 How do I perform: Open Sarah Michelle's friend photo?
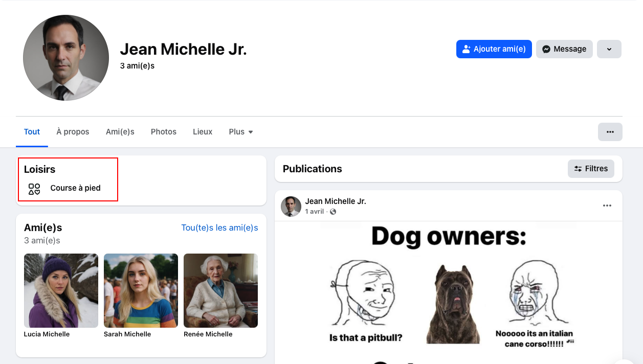point(141,290)
